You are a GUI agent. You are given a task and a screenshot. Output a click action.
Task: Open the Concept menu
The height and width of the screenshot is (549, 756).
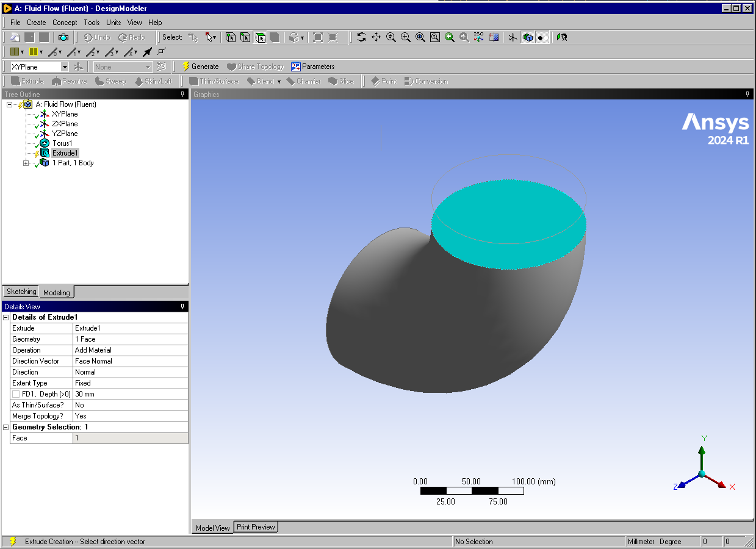pyautogui.click(x=65, y=23)
